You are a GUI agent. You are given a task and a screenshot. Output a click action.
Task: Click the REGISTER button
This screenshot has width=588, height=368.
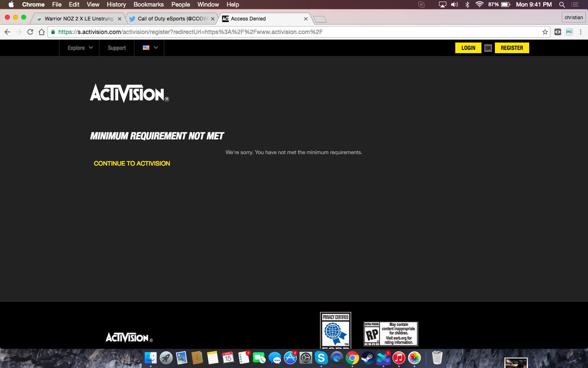[x=512, y=48]
